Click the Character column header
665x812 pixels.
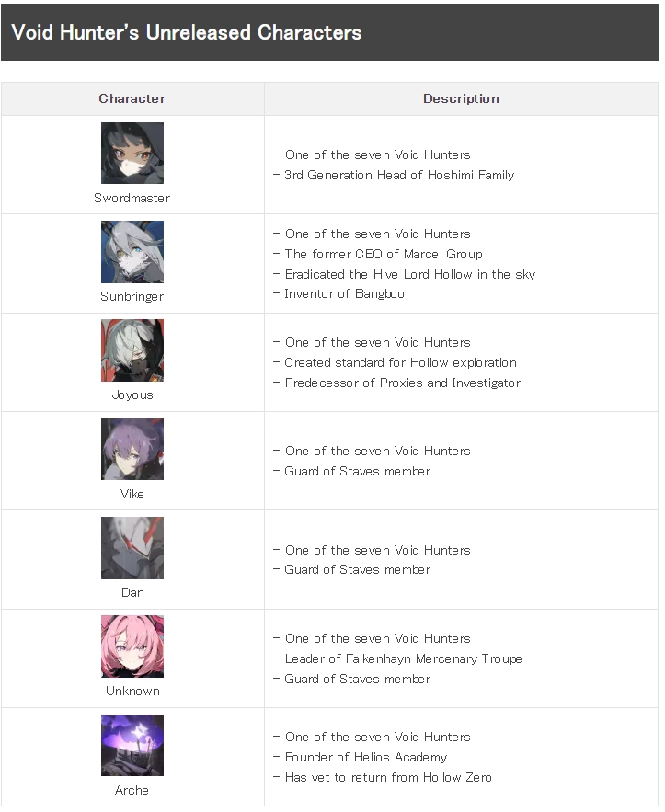132,98
